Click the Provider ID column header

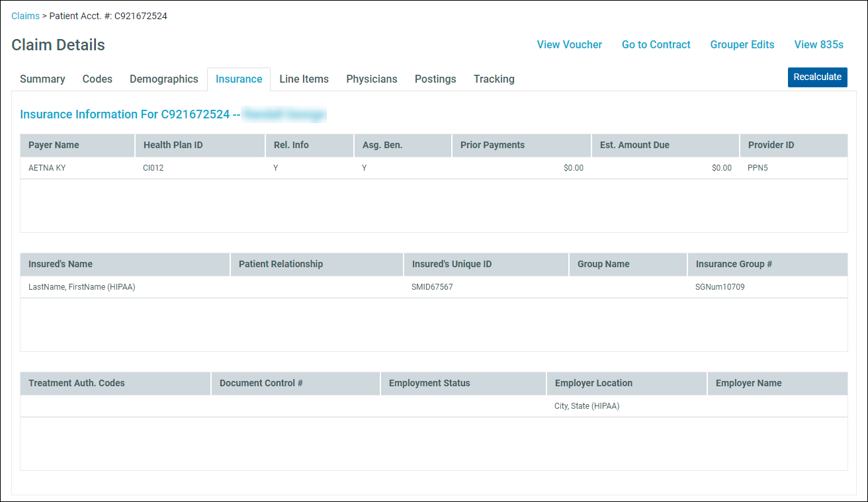[794, 146]
